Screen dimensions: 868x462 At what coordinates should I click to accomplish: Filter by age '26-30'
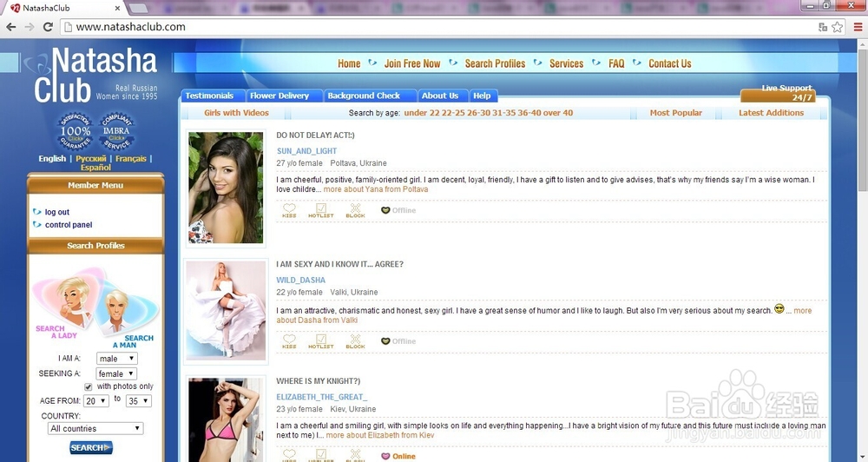pyautogui.click(x=478, y=113)
